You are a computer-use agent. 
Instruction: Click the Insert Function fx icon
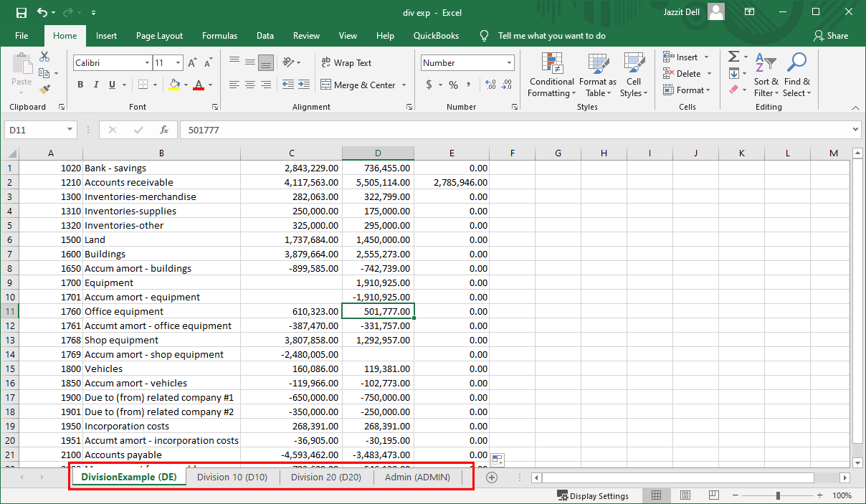pyautogui.click(x=164, y=130)
